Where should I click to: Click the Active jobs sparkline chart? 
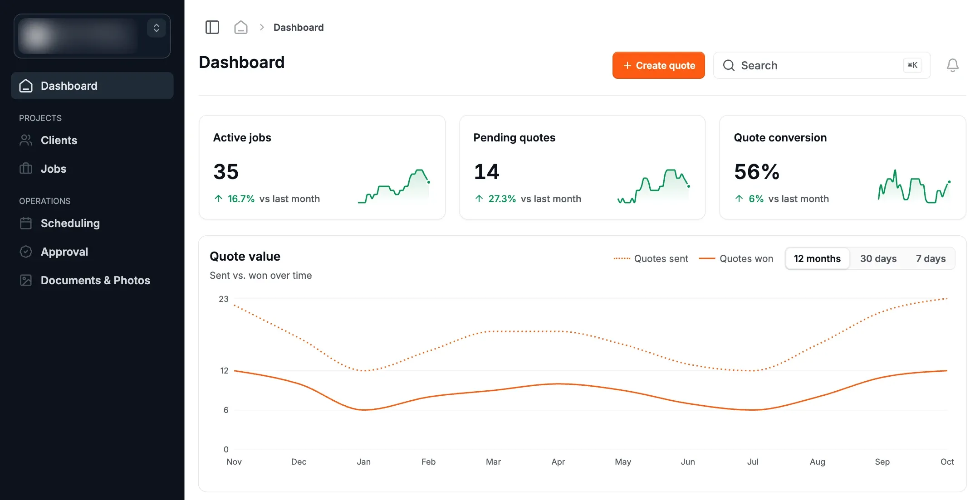(394, 186)
